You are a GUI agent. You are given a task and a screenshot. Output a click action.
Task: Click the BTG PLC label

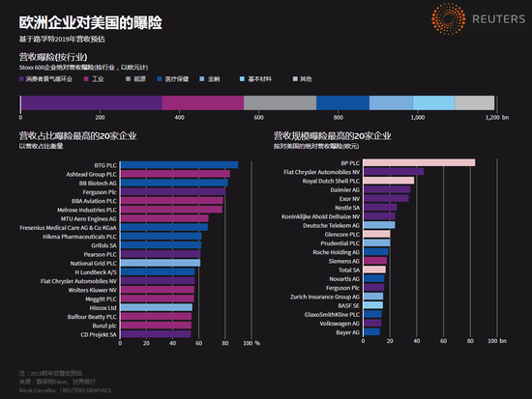105,165
